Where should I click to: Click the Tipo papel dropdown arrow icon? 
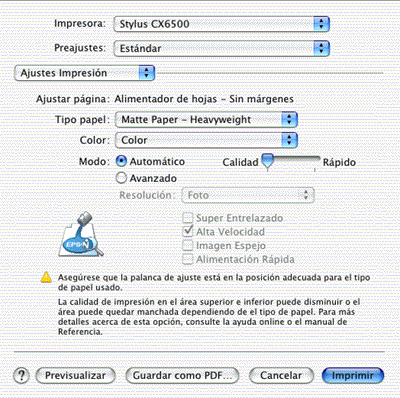(x=289, y=119)
